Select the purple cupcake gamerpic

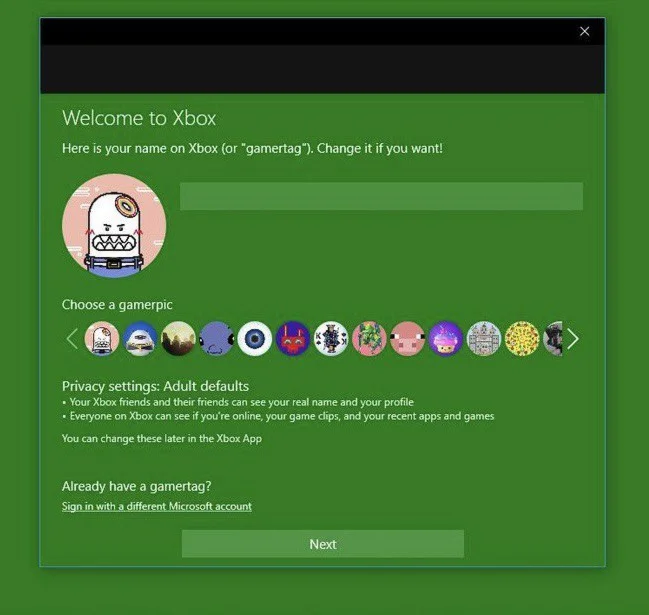(x=445, y=339)
